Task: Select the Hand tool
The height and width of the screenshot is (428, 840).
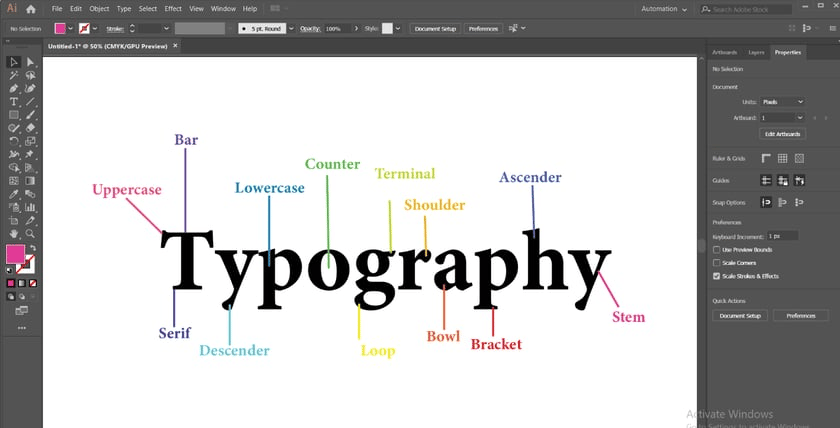Action: [14, 234]
